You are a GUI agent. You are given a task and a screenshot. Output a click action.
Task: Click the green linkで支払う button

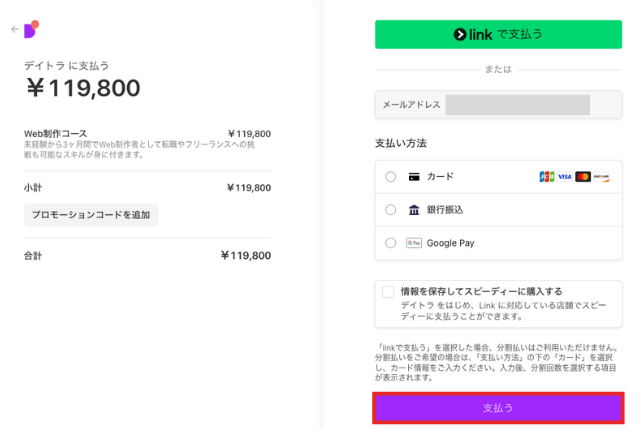coord(498,34)
